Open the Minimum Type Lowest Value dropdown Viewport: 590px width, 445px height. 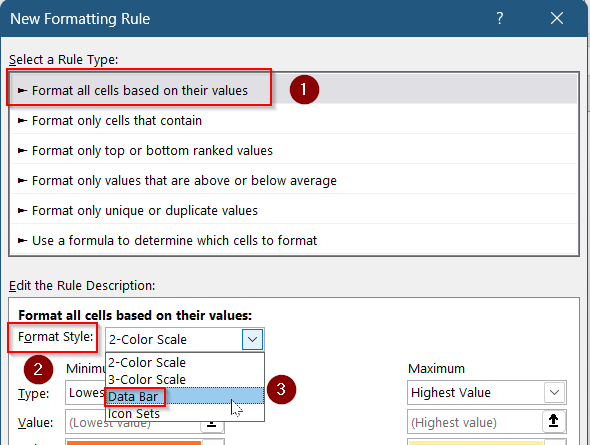[86, 392]
